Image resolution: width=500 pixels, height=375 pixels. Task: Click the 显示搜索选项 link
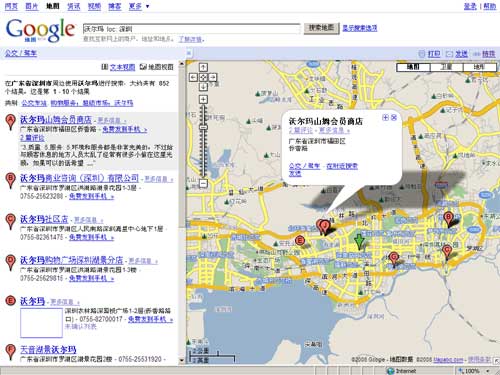pyautogui.click(x=360, y=28)
